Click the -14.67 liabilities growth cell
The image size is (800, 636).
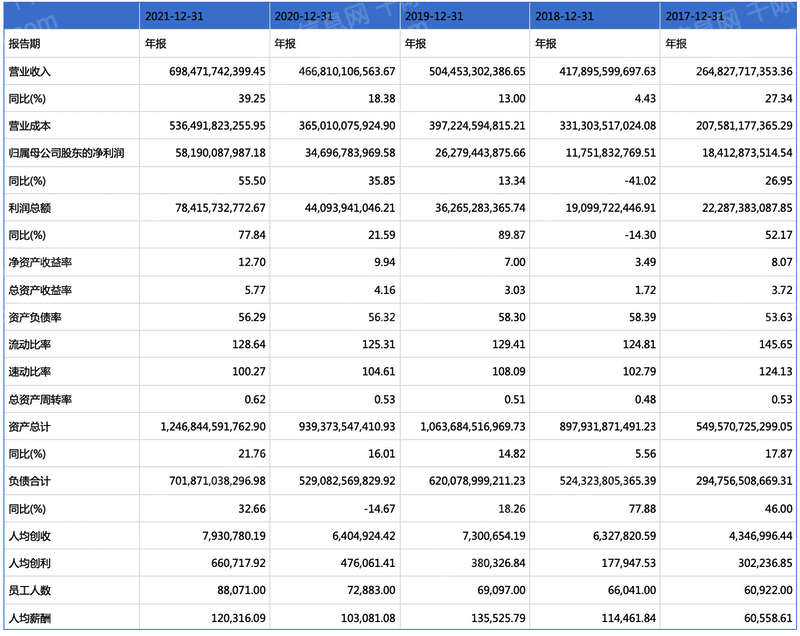380,509
